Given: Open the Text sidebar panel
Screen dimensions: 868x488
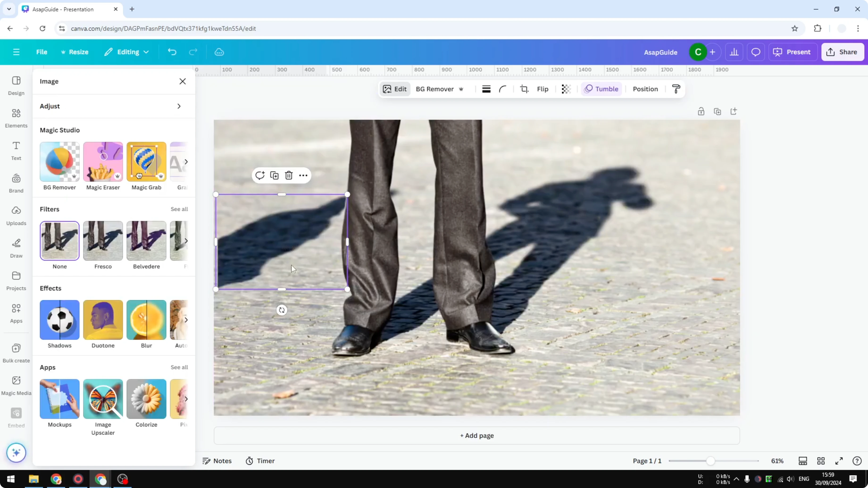Looking at the screenshot, I should 16,151.
